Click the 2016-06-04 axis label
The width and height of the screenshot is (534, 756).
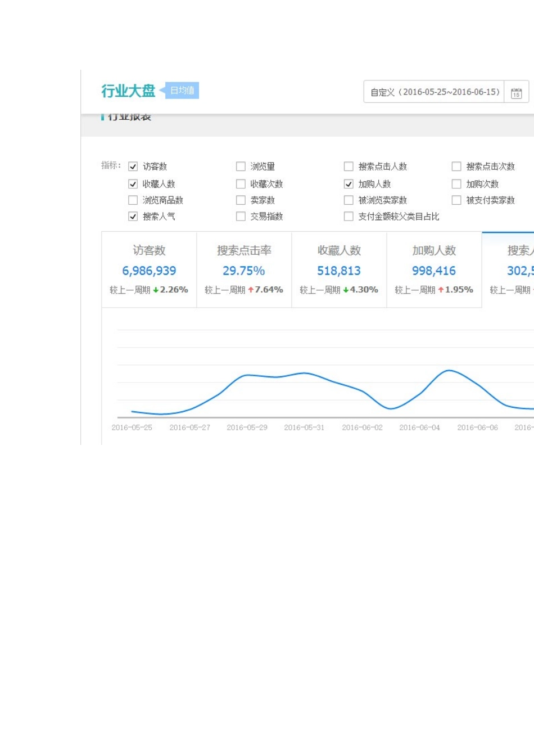pos(419,427)
